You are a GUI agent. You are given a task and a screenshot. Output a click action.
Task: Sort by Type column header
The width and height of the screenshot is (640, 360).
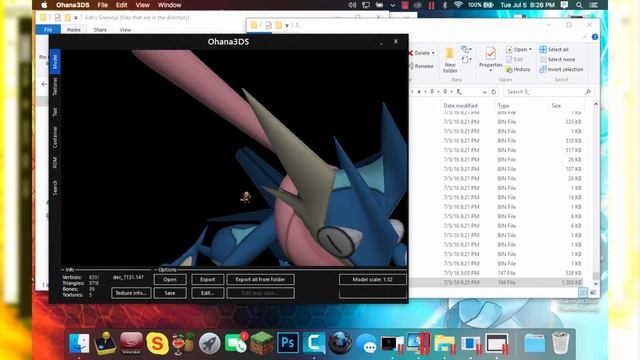(x=503, y=106)
